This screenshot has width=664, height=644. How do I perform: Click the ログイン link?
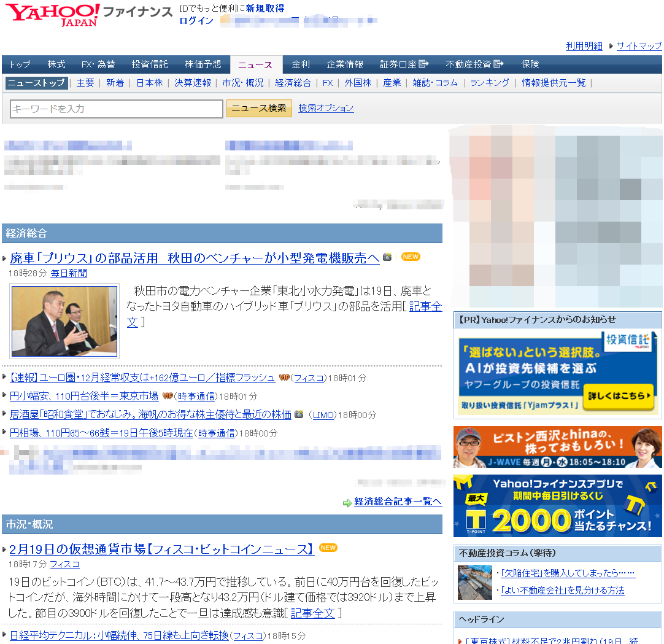click(x=196, y=21)
